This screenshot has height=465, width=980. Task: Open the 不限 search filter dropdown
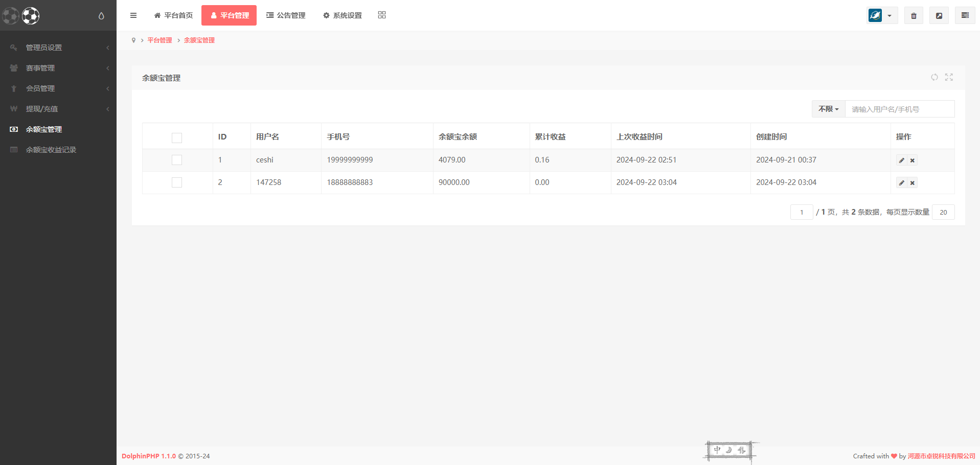coord(828,109)
